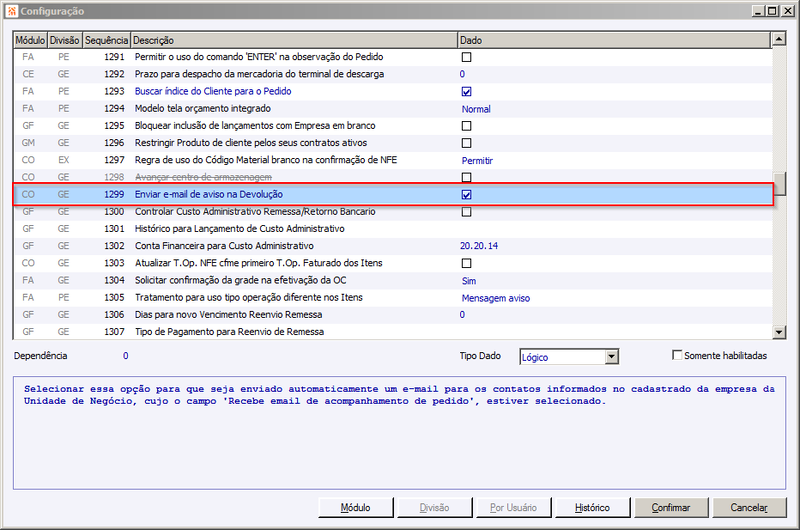Screen dimensions: 800x530
Task: Confirm changes with Confirmar button
Action: [670, 508]
